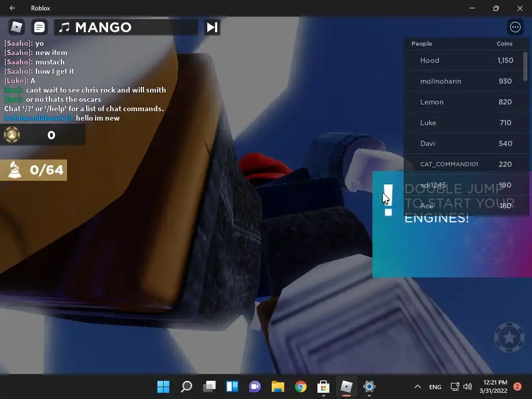
Task: Click the Grammy trophy 0/64 counter
Action: click(x=33, y=170)
